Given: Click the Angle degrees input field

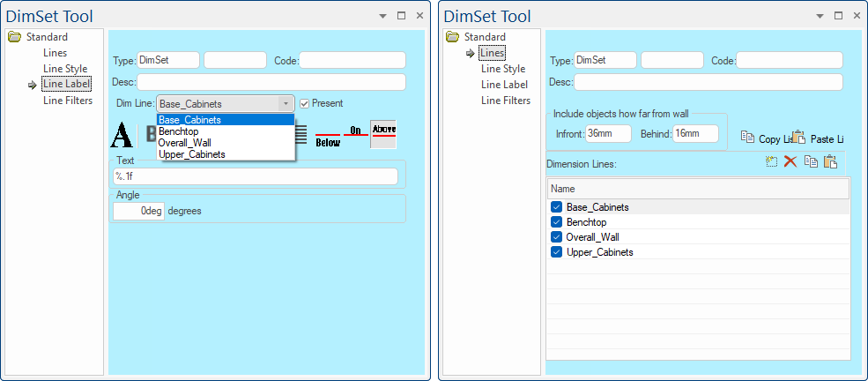Looking at the screenshot, I should [x=139, y=212].
